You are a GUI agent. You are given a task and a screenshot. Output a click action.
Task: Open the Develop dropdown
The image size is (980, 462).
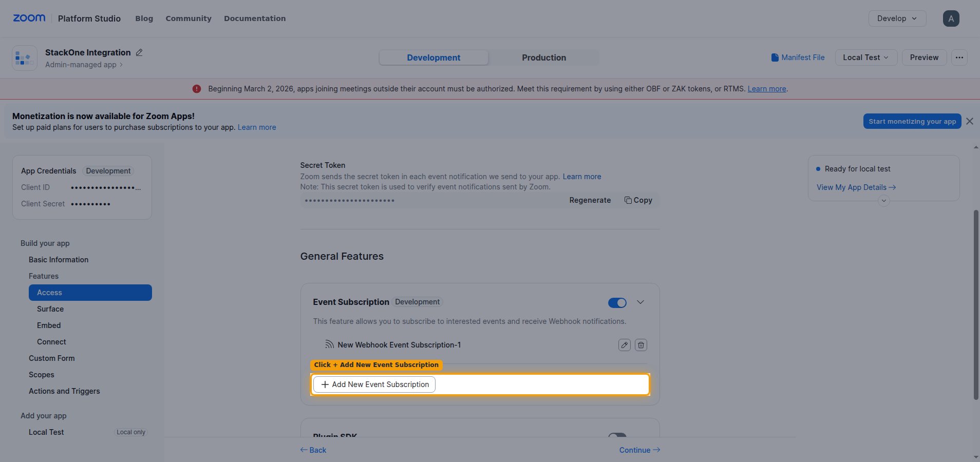[x=897, y=18]
